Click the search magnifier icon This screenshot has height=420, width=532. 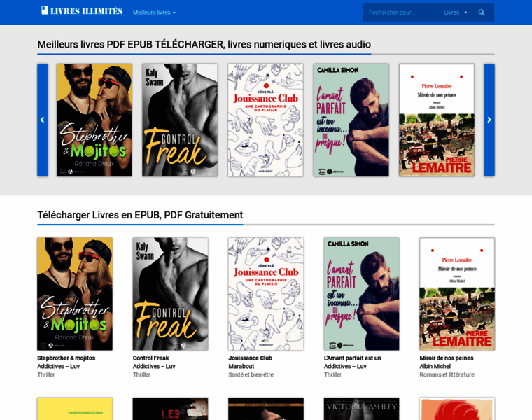(x=482, y=13)
